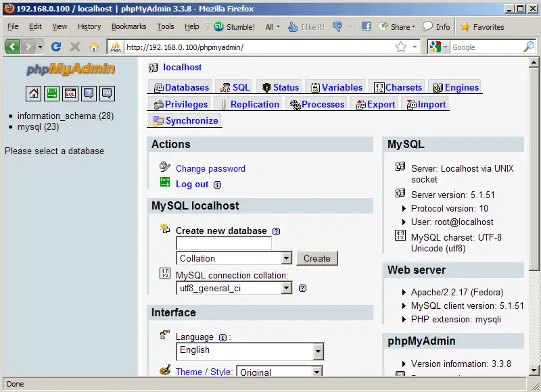The width and height of the screenshot is (541, 392).
Task: Click the Create database button
Action: [317, 258]
